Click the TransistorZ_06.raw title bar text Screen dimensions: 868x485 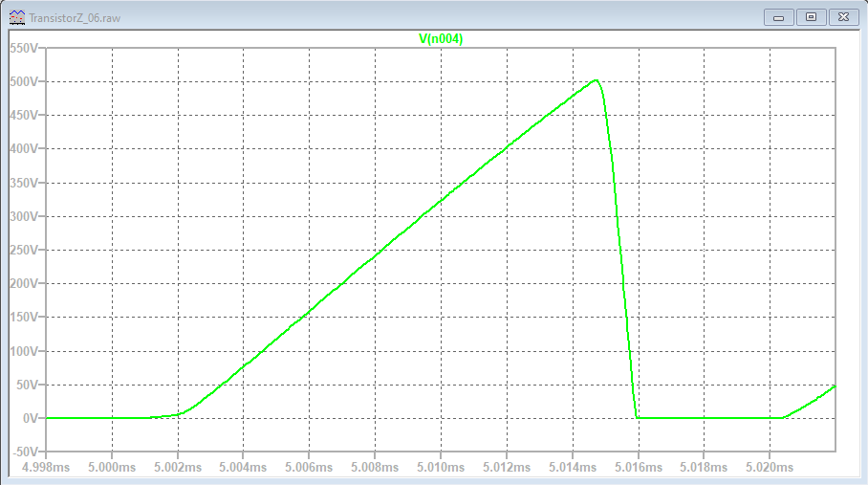pyautogui.click(x=76, y=17)
